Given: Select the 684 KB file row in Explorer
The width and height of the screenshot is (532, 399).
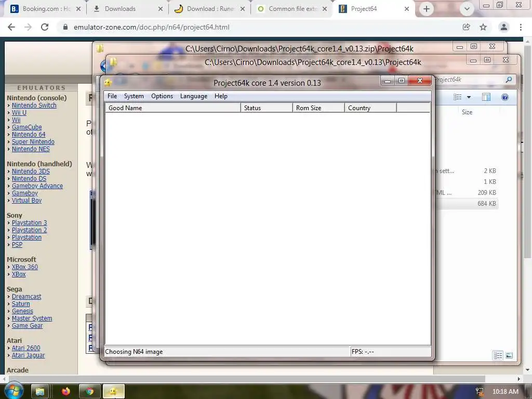Looking at the screenshot, I should pyautogui.click(x=467, y=204).
